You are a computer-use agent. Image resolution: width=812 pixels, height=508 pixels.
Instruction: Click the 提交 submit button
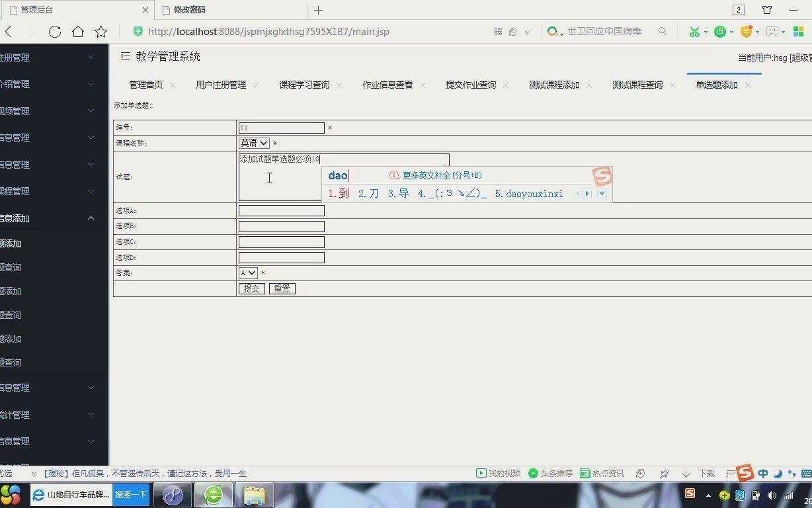(251, 288)
